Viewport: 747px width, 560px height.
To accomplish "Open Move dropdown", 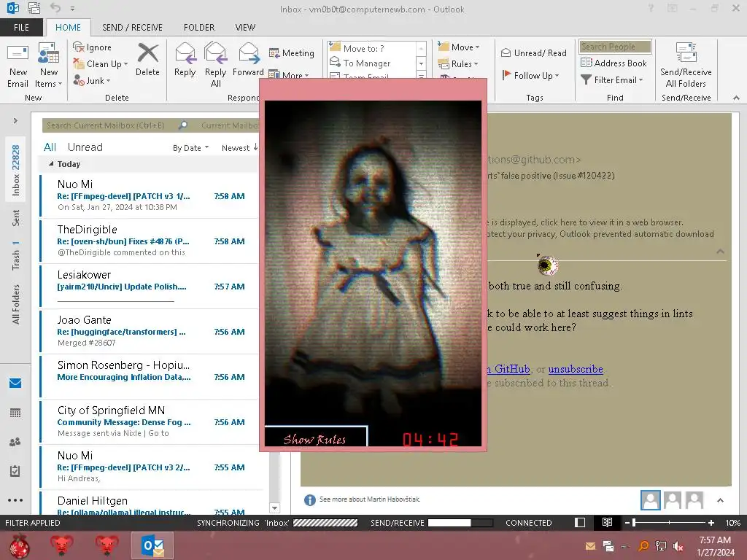I will click(x=459, y=47).
